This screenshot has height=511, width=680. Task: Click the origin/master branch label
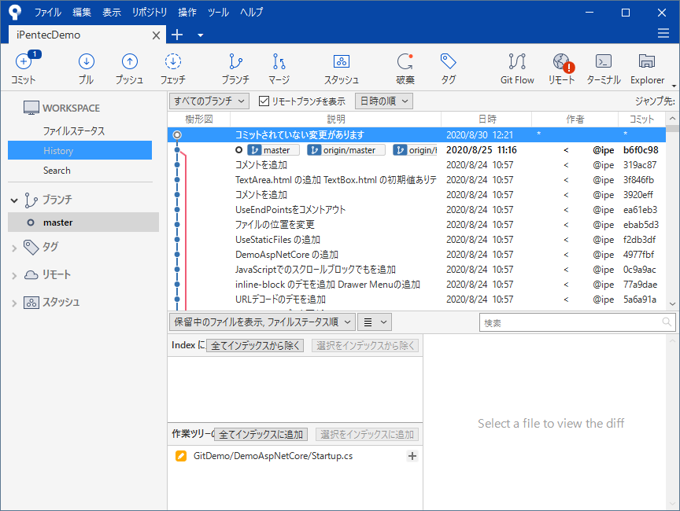(x=346, y=150)
